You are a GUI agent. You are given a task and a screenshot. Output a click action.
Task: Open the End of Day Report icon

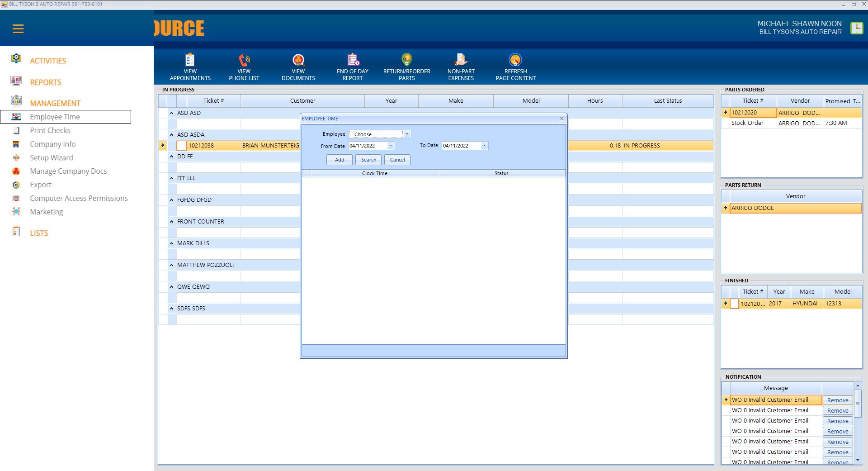pos(353,60)
